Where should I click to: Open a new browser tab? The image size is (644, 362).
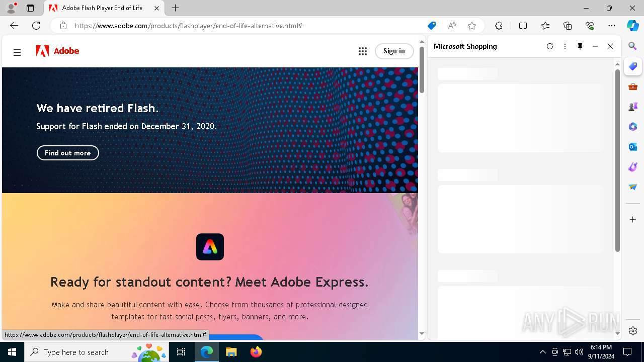tap(175, 8)
